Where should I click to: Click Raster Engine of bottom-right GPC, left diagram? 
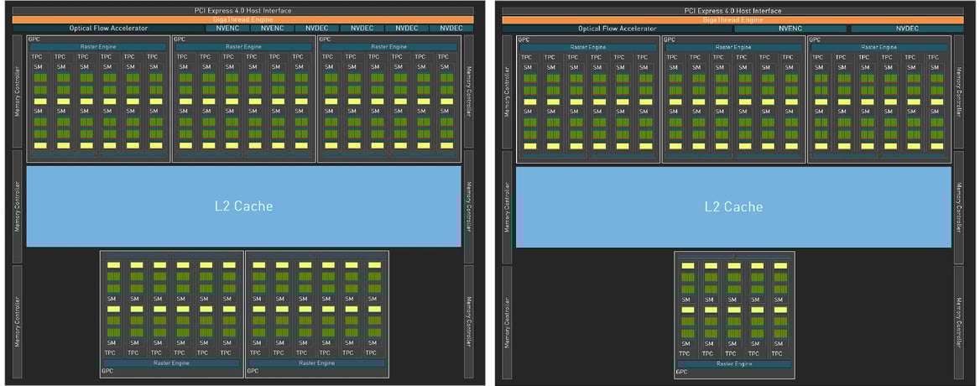pos(317,363)
